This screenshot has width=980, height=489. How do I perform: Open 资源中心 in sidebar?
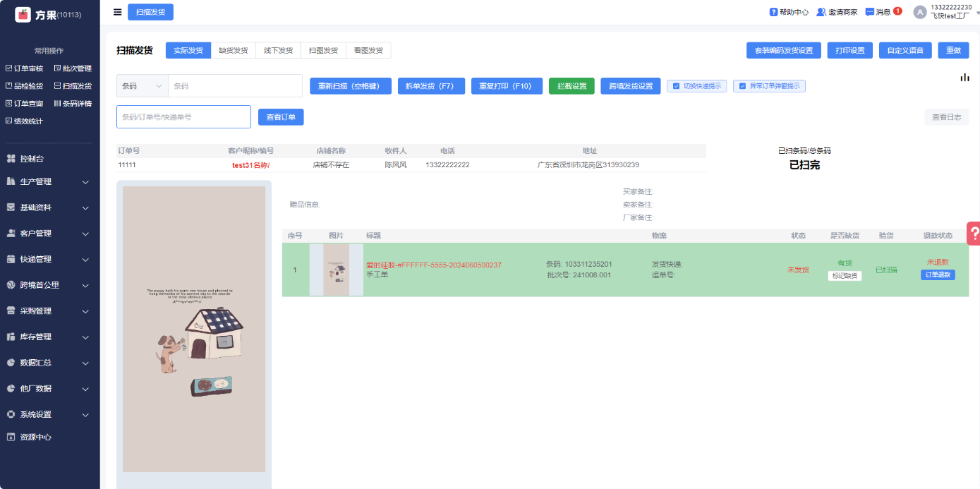[x=35, y=437]
